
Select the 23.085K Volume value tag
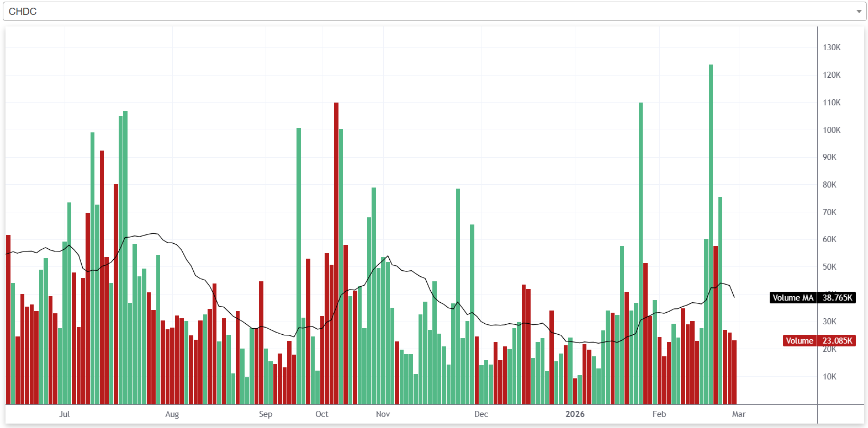(x=837, y=341)
